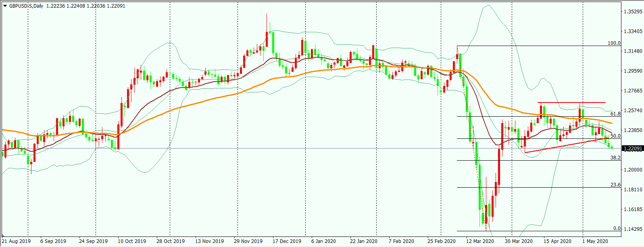Image resolution: width=644 pixels, height=247 pixels.
Task: Click the 28 Oct 2019 date label
Action: point(171,241)
